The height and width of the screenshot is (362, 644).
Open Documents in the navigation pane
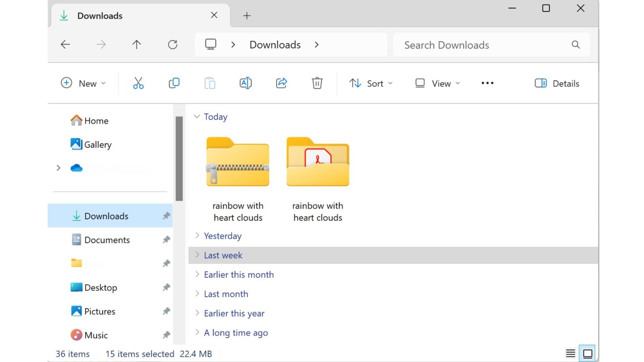click(x=107, y=240)
